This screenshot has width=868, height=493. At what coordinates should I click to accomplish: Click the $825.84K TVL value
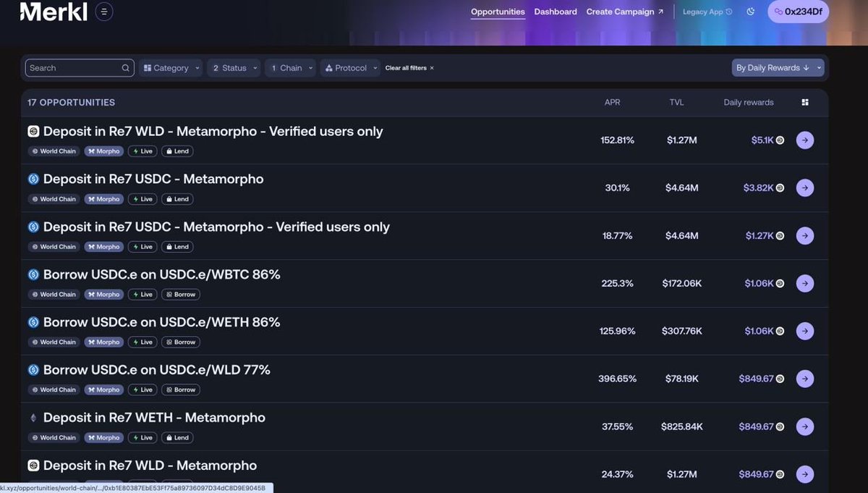pyautogui.click(x=681, y=426)
